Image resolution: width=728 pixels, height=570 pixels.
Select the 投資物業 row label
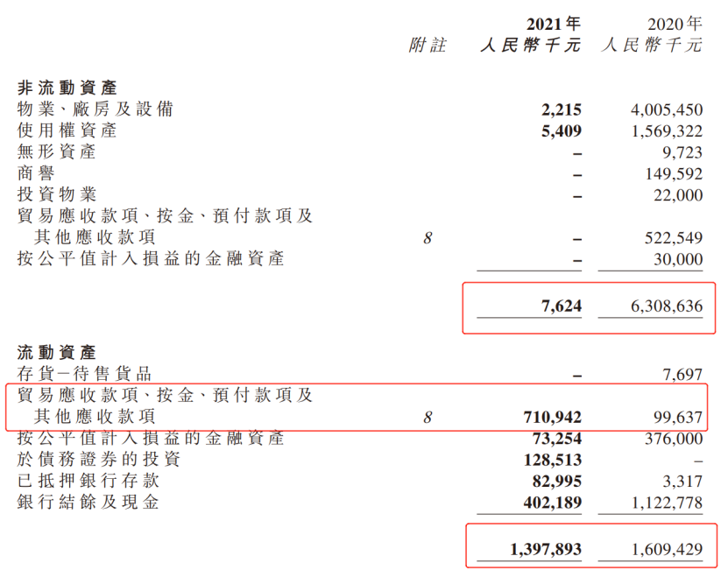tap(57, 194)
